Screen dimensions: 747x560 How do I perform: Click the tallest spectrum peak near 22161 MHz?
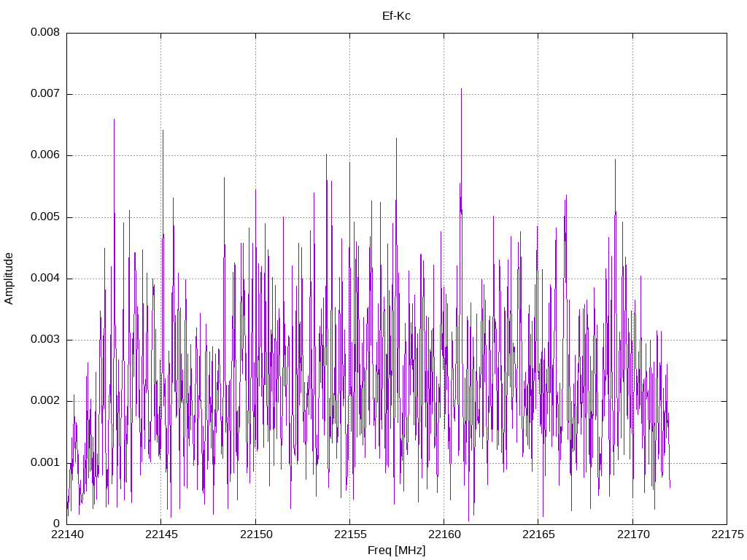click(x=461, y=90)
